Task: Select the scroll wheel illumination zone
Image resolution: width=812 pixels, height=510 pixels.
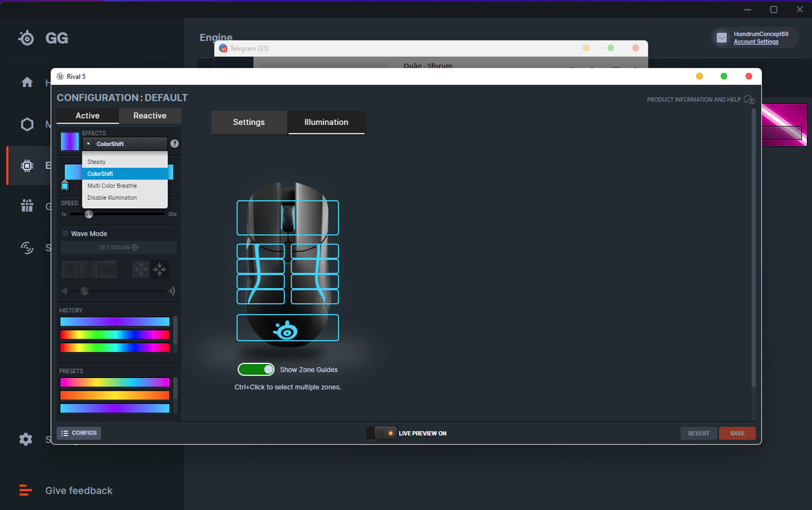Action: (287, 218)
